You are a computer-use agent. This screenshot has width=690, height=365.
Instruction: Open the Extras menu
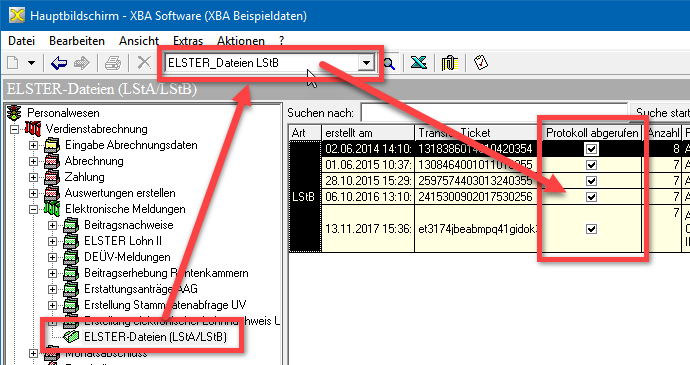[x=188, y=41]
